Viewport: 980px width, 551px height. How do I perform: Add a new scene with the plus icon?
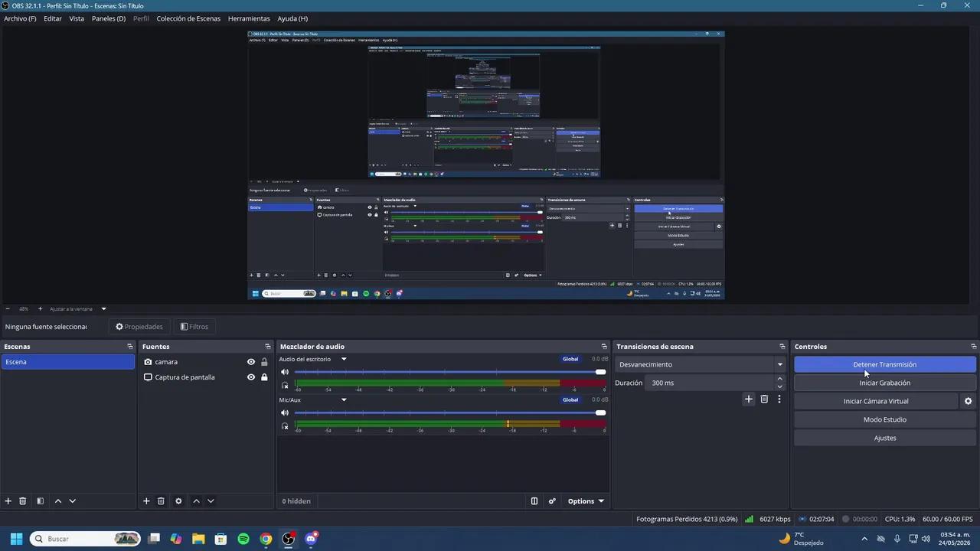pos(8,501)
